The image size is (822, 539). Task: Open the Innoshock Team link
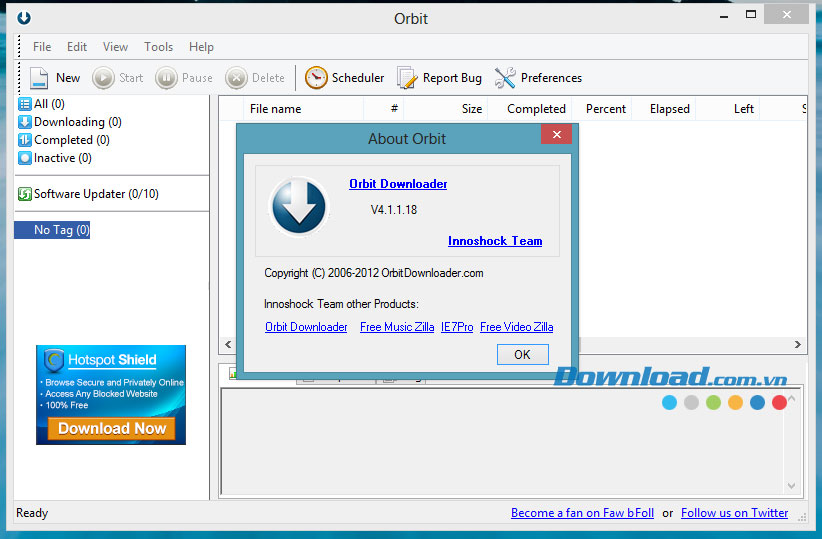pos(495,241)
